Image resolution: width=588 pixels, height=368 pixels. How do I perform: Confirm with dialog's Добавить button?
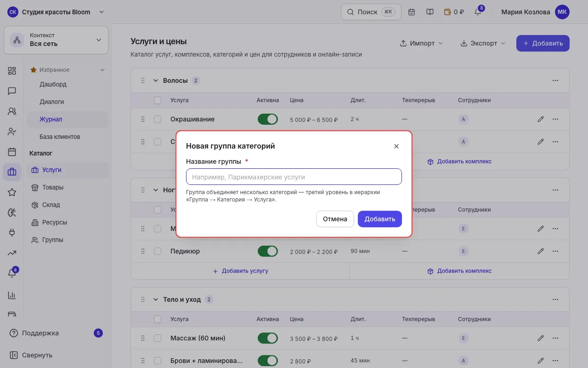tap(380, 219)
